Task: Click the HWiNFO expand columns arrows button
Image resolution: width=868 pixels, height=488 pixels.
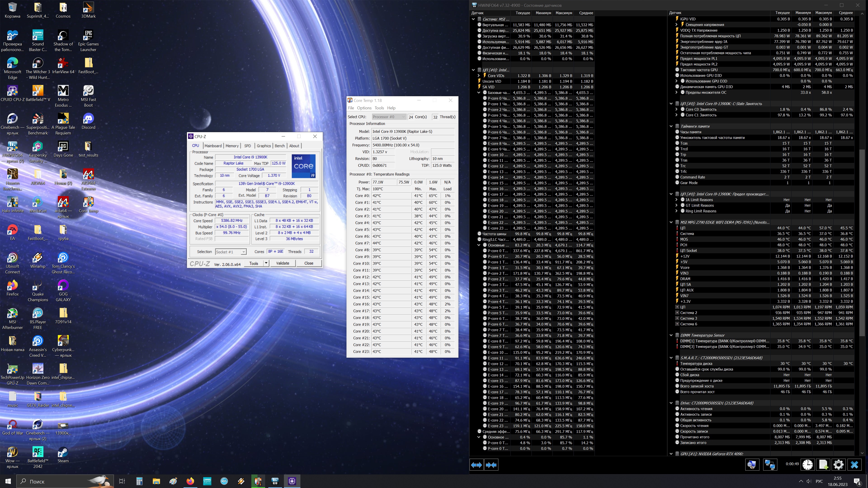Action: (476, 465)
